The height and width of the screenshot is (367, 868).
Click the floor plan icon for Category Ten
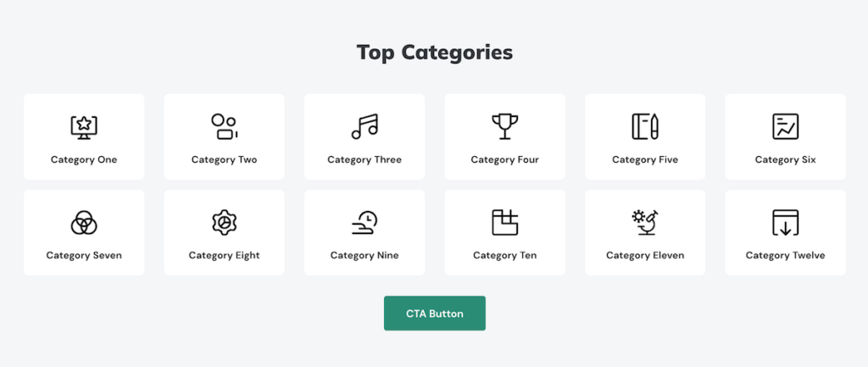[504, 222]
